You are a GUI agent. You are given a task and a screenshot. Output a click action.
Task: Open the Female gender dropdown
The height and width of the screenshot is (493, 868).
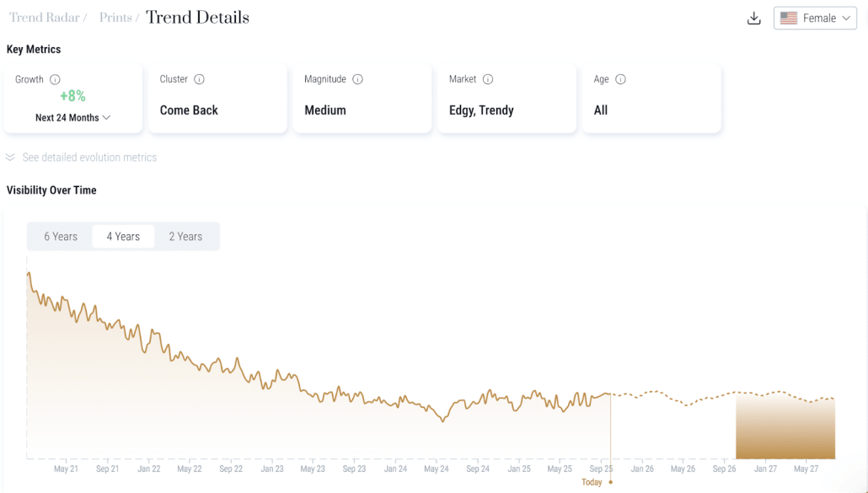tap(815, 19)
